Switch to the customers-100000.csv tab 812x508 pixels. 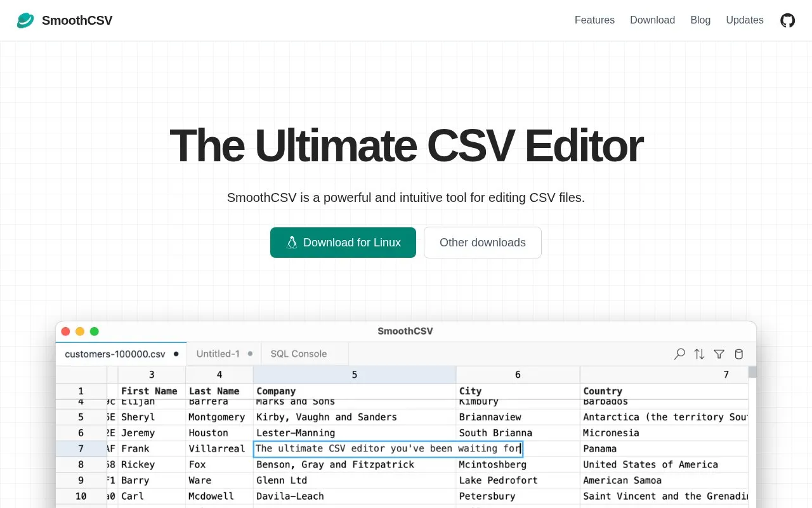[121, 354]
